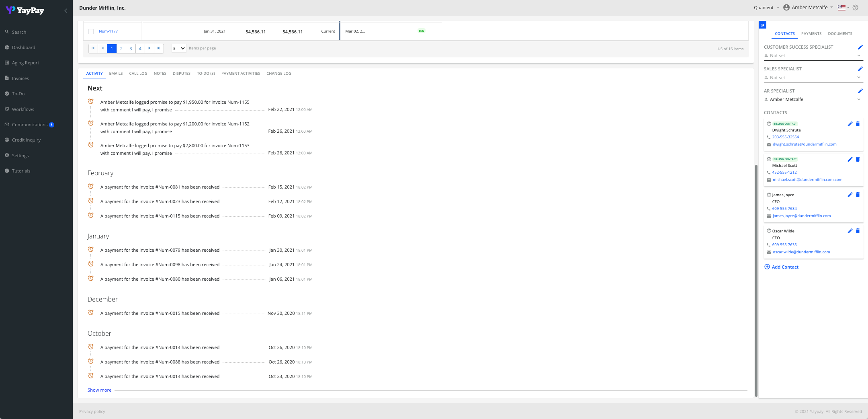Viewport: 868px width, 419px height.
Task: Open the Num-1177 invoice link
Action: tap(108, 31)
